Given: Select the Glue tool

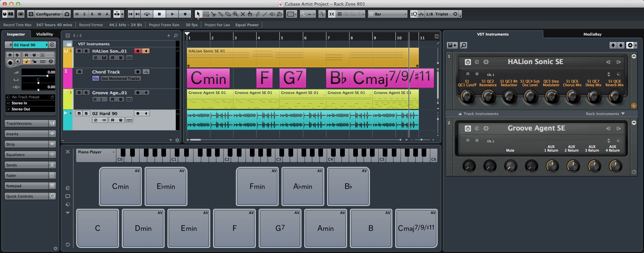Looking at the screenshot, I should pyautogui.click(x=221, y=14).
